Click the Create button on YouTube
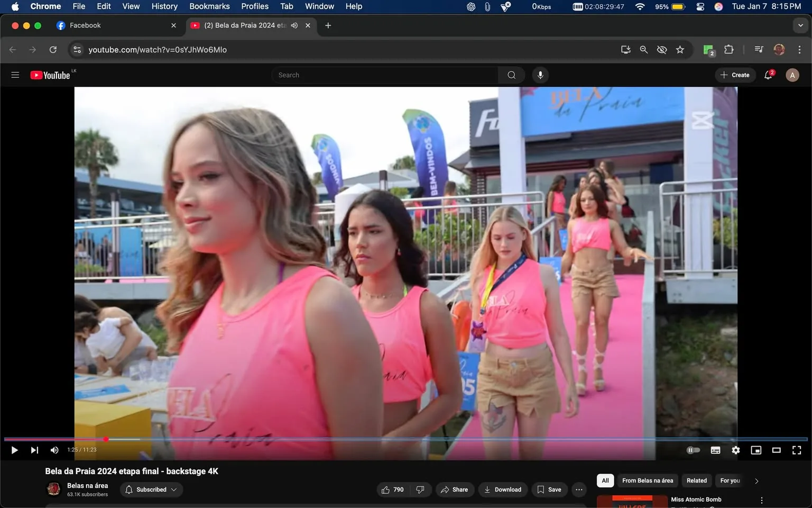Image resolution: width=812 pixels, height=508 pixels. (x=735, y=75)
